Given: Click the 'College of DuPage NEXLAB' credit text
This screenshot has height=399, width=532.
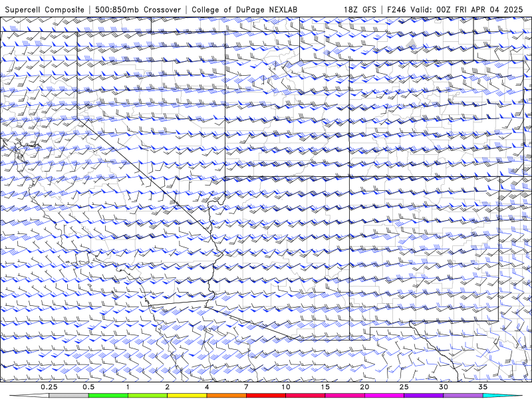Looking at the screenshot, I should (x=244, y=9).
